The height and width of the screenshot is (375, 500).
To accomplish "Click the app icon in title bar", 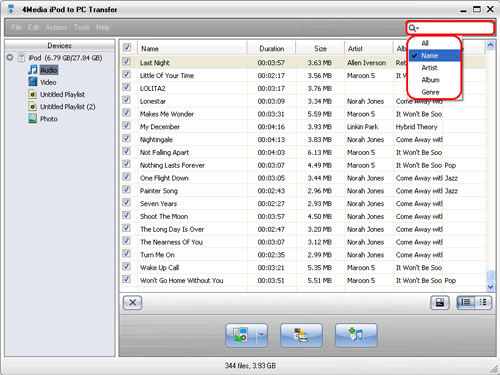I will click(x=11, y=9).
